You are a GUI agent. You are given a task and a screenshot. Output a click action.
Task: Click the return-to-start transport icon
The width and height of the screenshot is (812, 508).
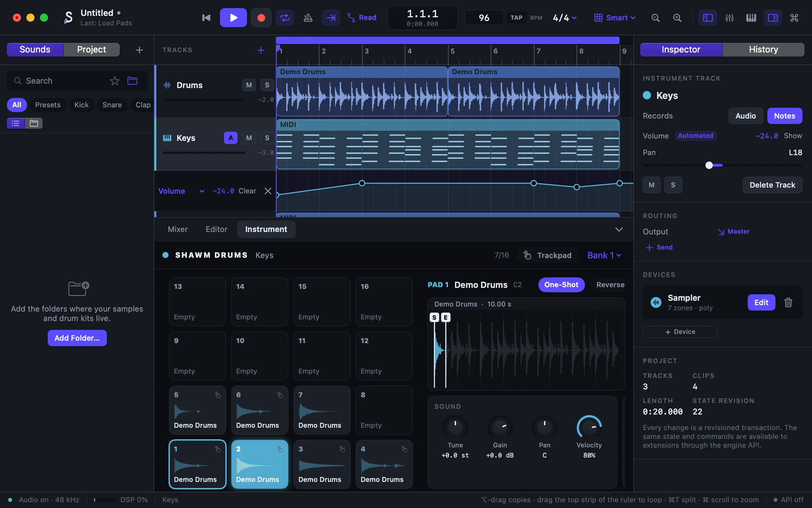206,18
